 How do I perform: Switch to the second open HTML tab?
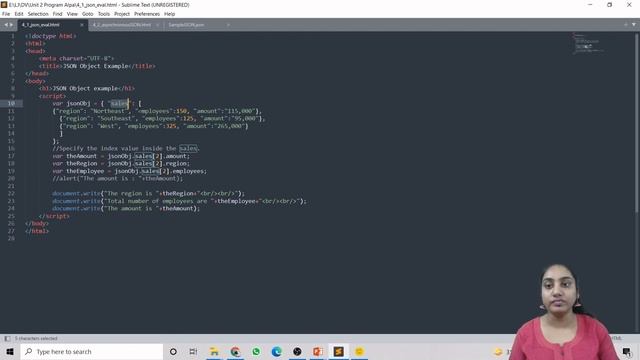[x=122, y=25]
